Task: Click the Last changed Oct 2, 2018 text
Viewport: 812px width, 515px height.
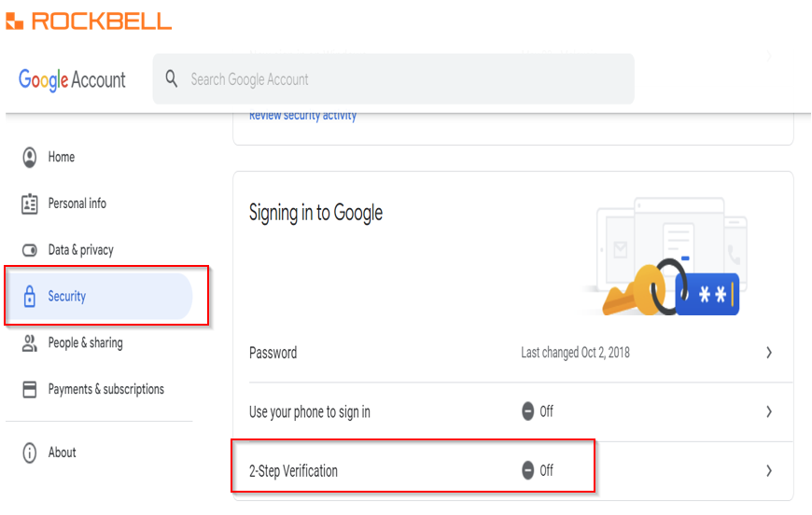Action: tap(575, 353)
